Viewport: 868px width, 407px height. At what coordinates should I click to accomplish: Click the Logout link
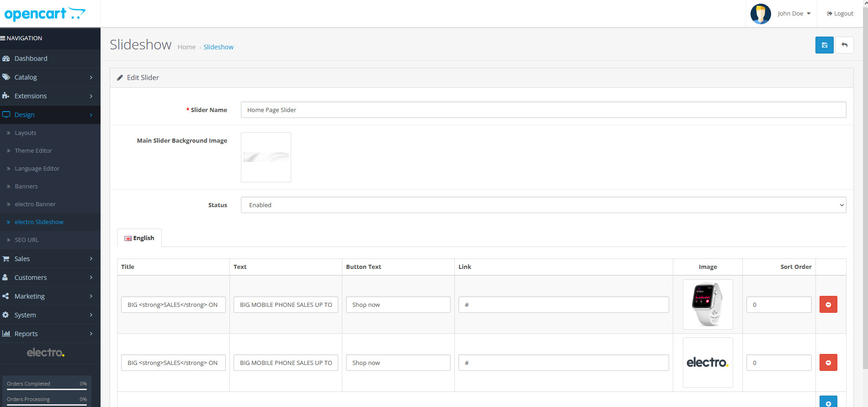(840, 14)
